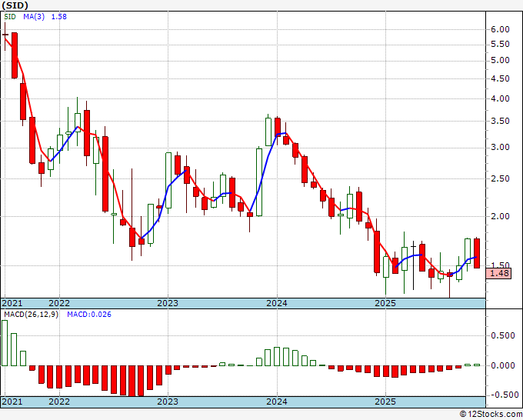Click 2024 on the price chart timeline

tap(277, 303)
